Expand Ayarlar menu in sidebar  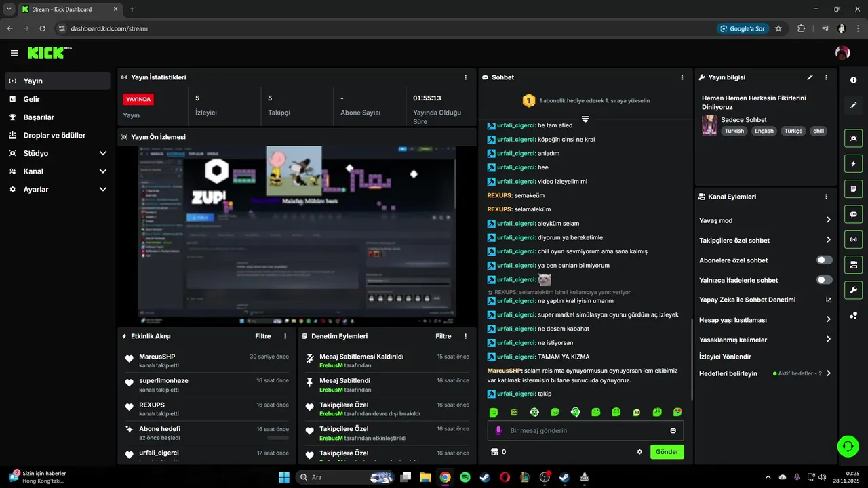coord(103,190)
